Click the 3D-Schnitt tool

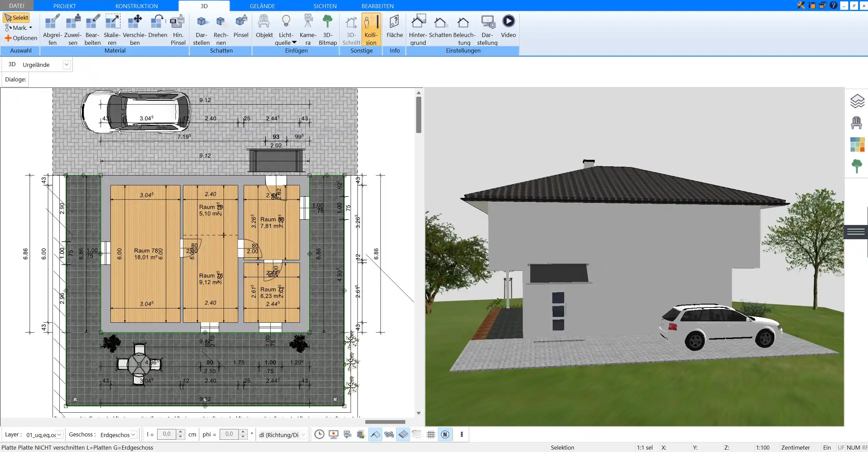coord(351,30)
